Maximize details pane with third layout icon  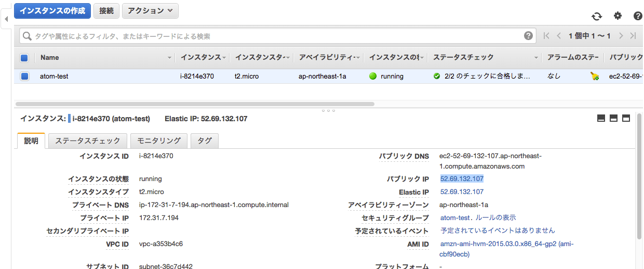click(626, 118)
